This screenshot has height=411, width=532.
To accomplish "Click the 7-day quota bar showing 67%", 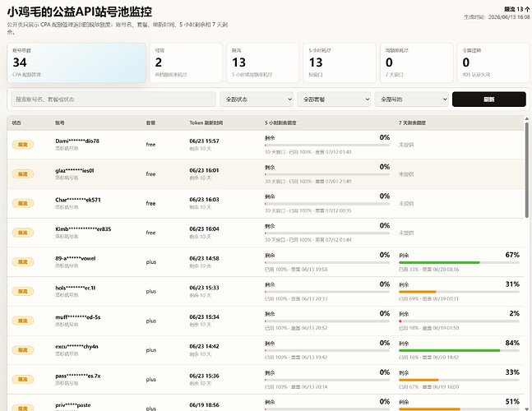I will [459, 262].
